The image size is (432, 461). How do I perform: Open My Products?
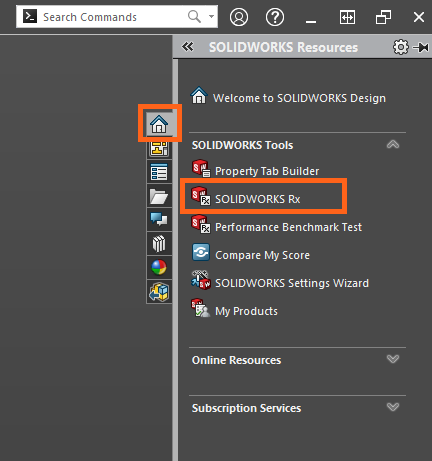[x=246, y=311]
